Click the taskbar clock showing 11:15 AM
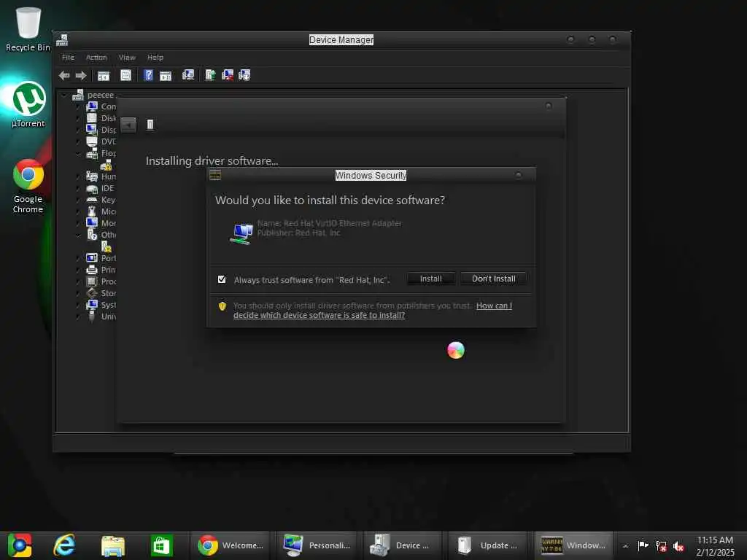The image size is (747, 560). coord(715,545)
